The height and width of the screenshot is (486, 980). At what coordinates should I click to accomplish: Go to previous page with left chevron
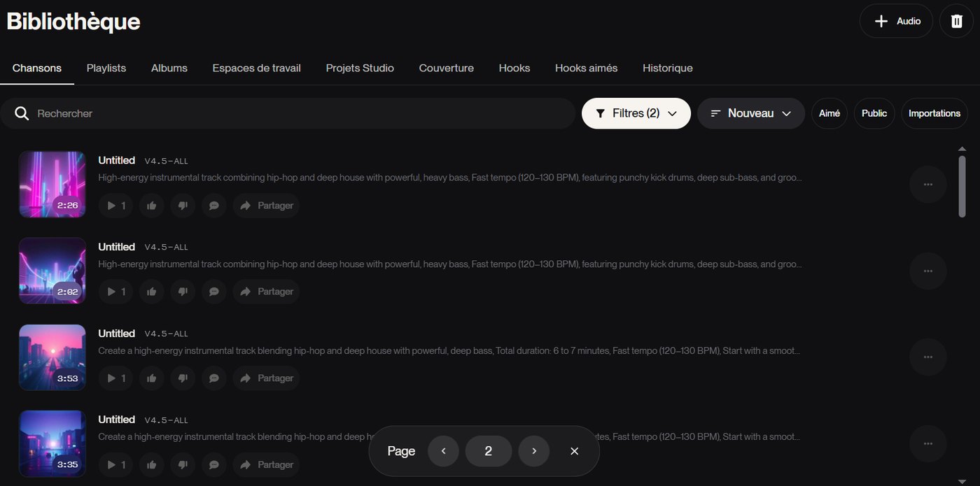[443, 451]
